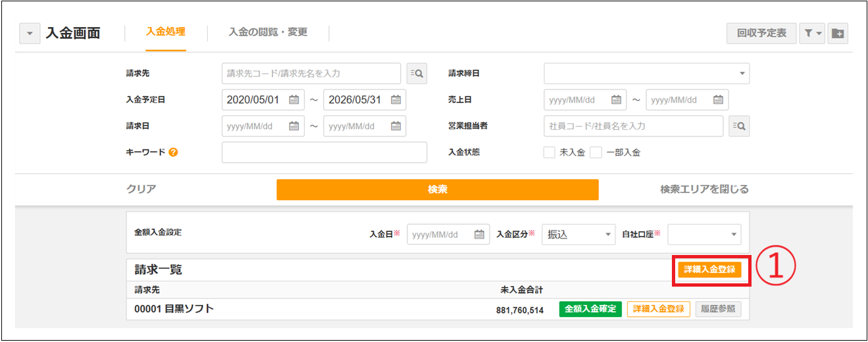Open calendar for 売上日 start date
This screenshot has width=868, height=342.
[616, 100]
